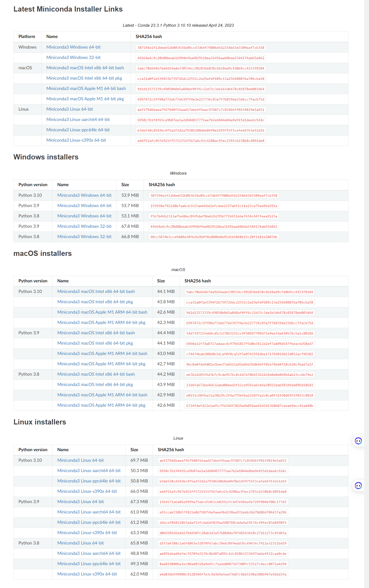Click Miniconda3 Linux 64-bit in latest links table
369x588 pixels.
(69, 109)
